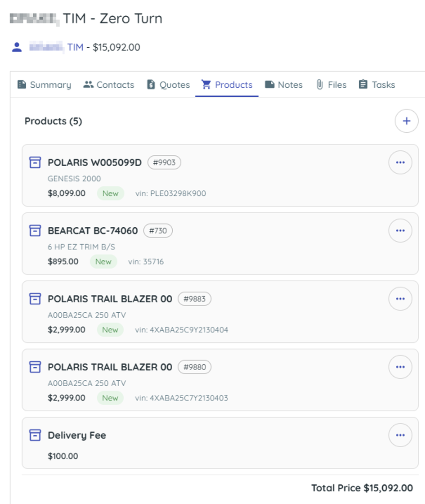The image size is (425, 504).
Task: Click the Summary tab document icon
Action: point(22,84)
